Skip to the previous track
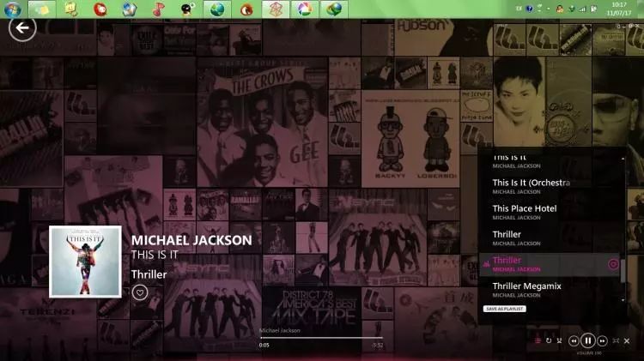The width and height of the screenshot is (644, 361). [574, 341]
